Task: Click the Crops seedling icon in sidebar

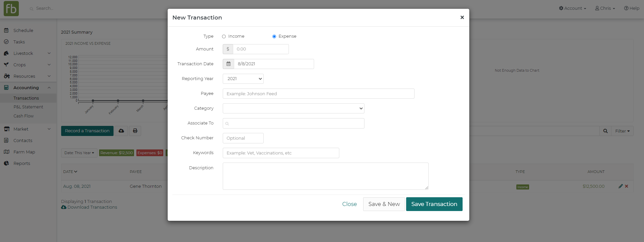Action: 6,65
